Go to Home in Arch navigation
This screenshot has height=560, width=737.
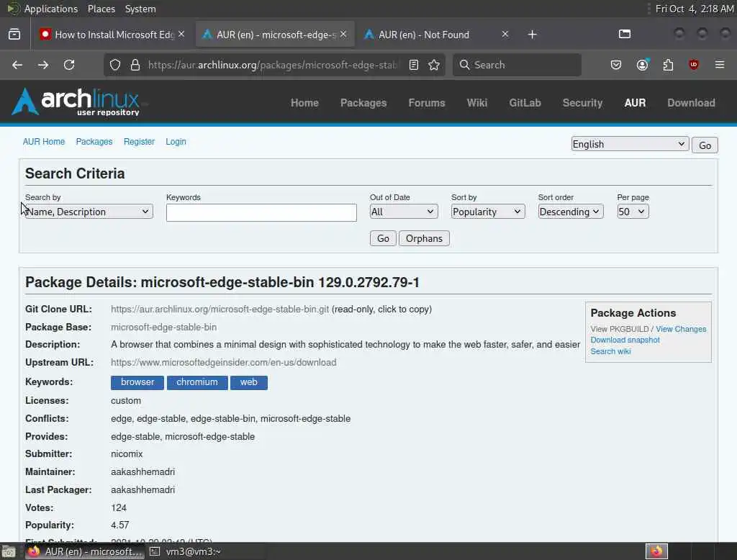click(x=304, y=102)
